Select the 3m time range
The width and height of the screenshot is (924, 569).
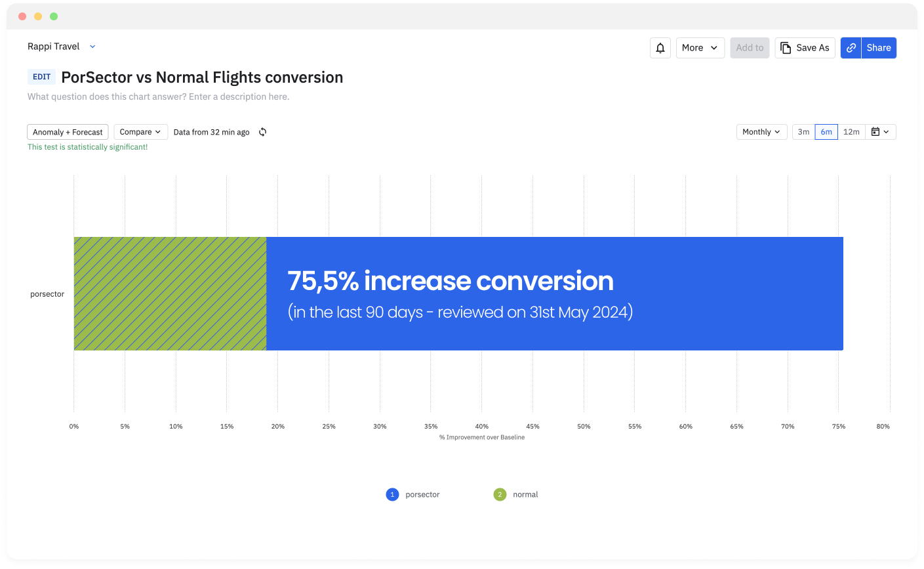[803, 132]
